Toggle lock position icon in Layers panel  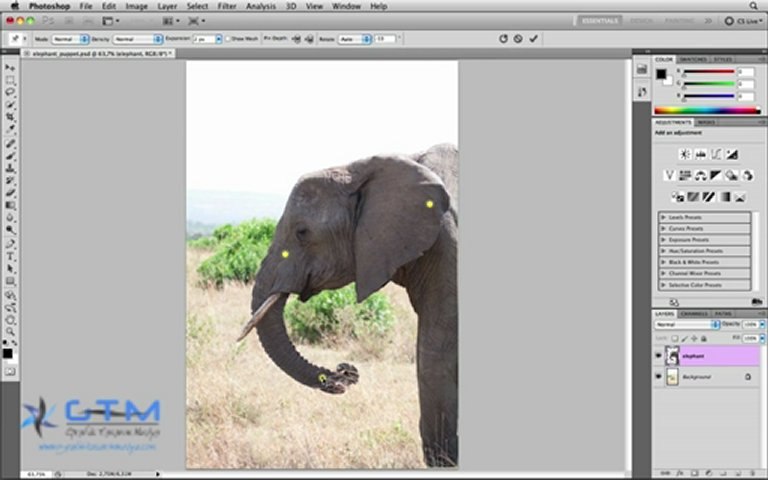(x=694, y=338)
